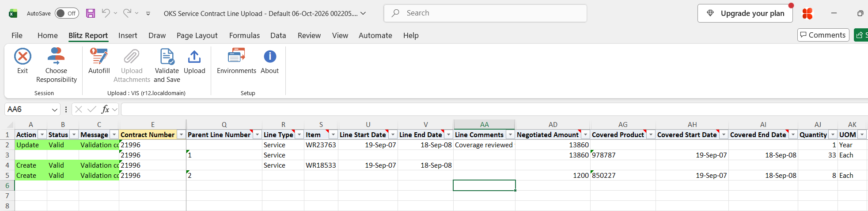Viewport: 868px width, 211px height.
Task: Open the Contract Number filter dropdown
Action: click(x=181, y=134)
